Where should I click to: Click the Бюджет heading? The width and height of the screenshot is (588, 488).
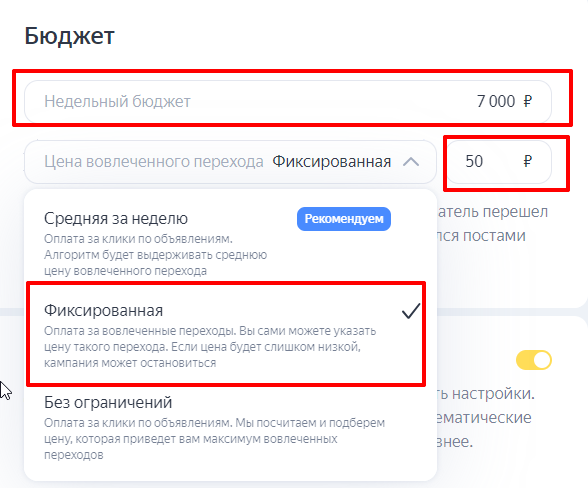click(69, 36)
